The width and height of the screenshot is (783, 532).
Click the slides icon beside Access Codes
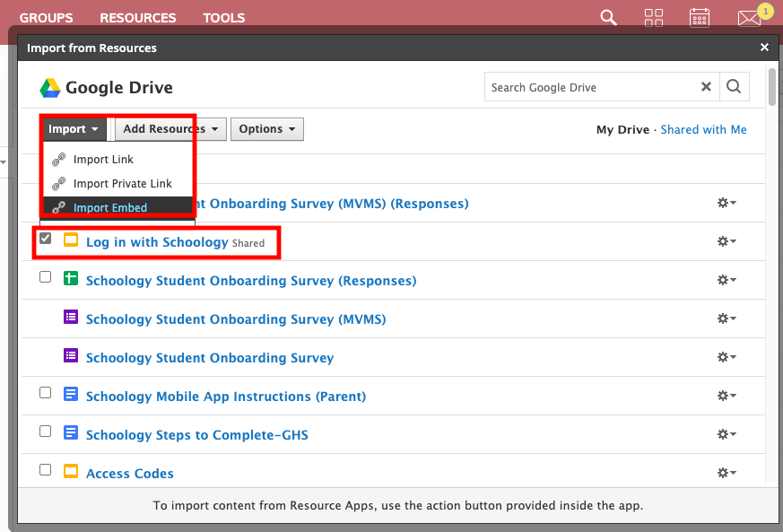[x=71, y=471]
